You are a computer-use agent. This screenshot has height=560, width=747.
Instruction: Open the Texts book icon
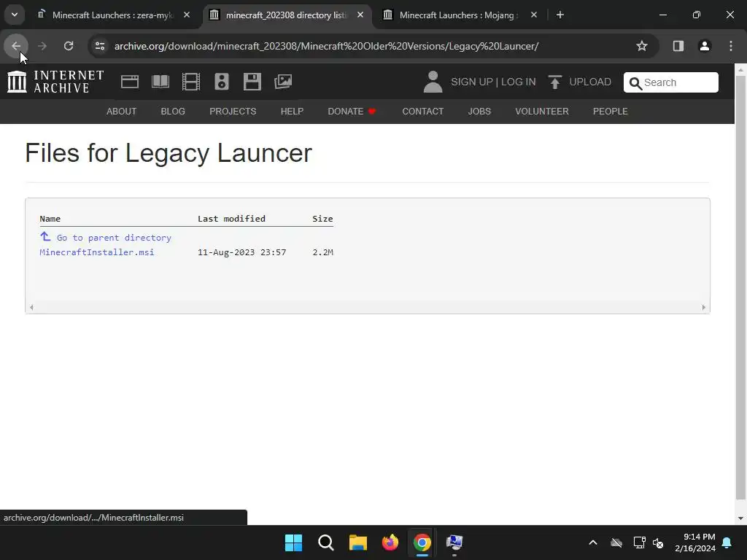(x=160, y=82)
